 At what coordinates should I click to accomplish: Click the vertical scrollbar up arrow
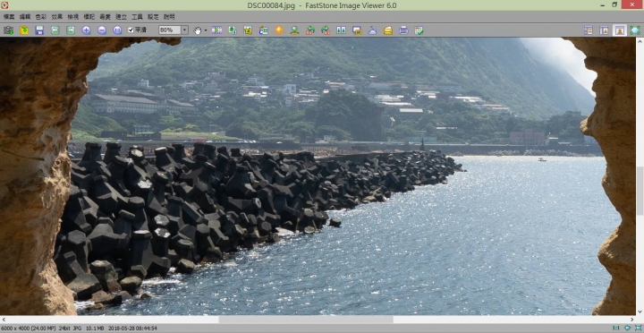click(640, 41)
